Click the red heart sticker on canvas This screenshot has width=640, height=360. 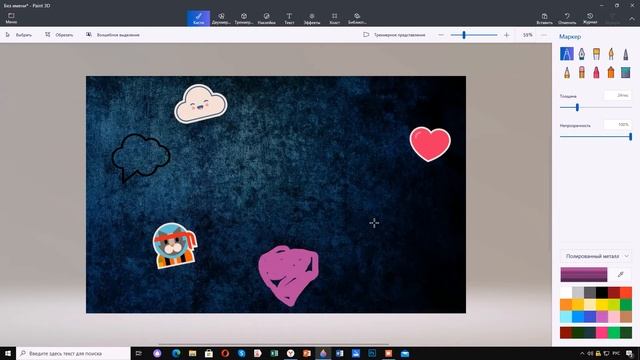coord(430,144)
